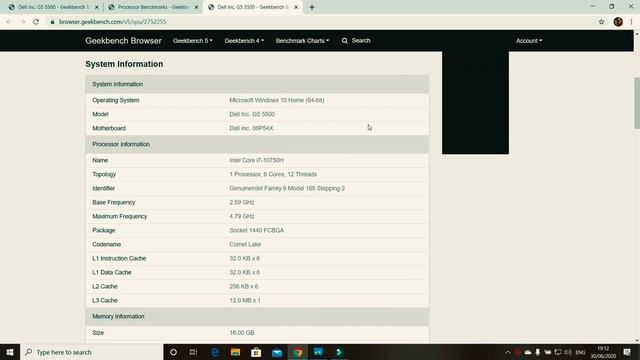Viewport: 640px width, 360px height.
Task: Open the Geekbench 5 dropdown menu
Action: 193,41
